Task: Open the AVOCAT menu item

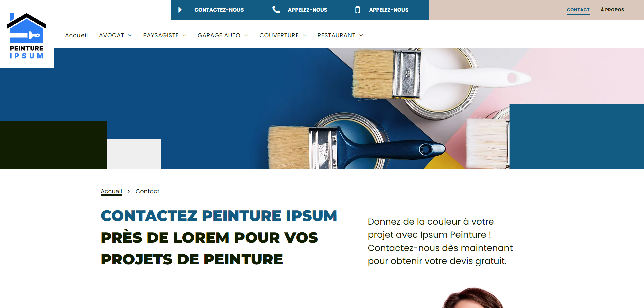Action: point(111,35)
